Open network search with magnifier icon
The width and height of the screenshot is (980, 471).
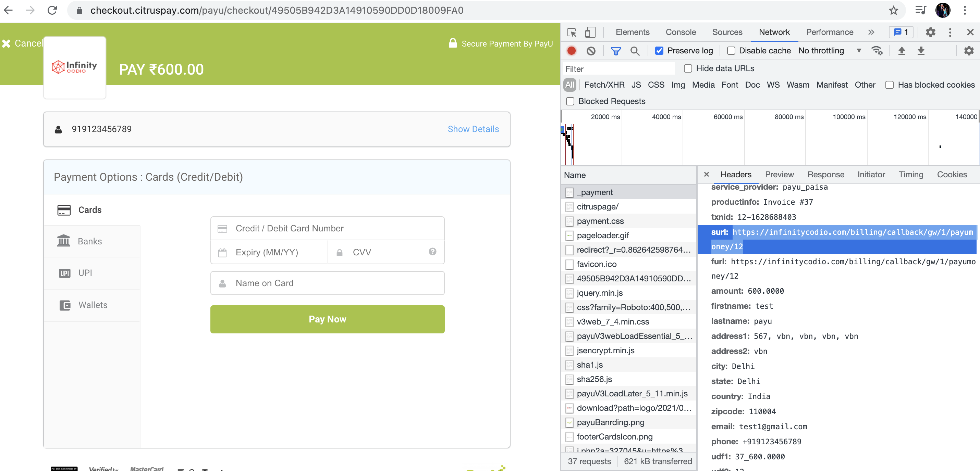(x=635, y=51)
